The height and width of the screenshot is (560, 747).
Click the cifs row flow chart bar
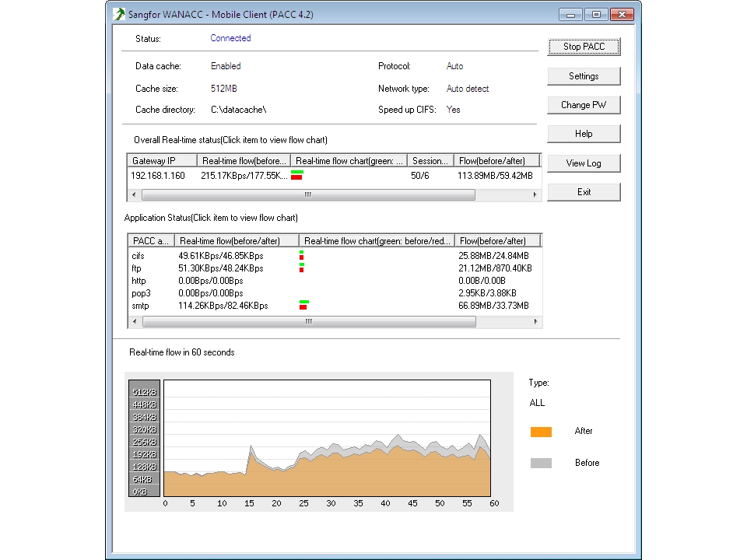(x=301, y=255)
